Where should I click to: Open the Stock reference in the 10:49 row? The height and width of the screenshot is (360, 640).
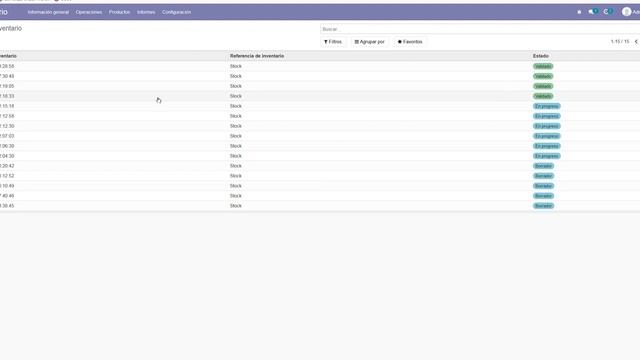[236, 186]
